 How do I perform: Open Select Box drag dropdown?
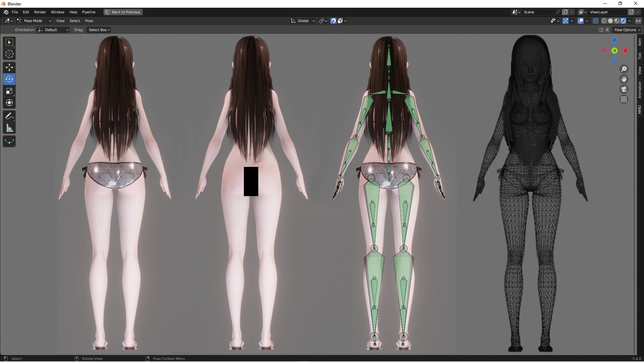99,30
